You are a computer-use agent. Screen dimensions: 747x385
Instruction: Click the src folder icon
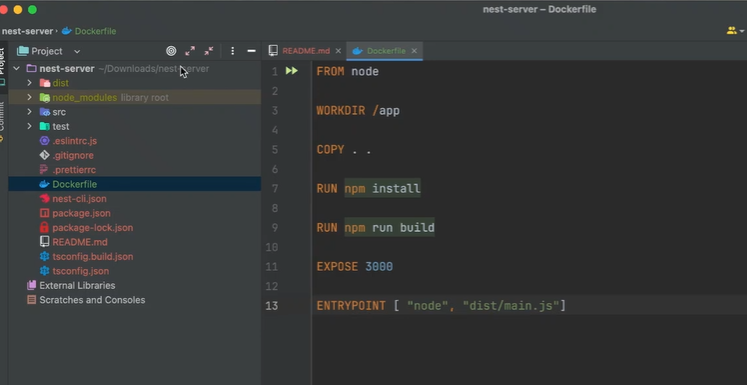click(45, 112)
